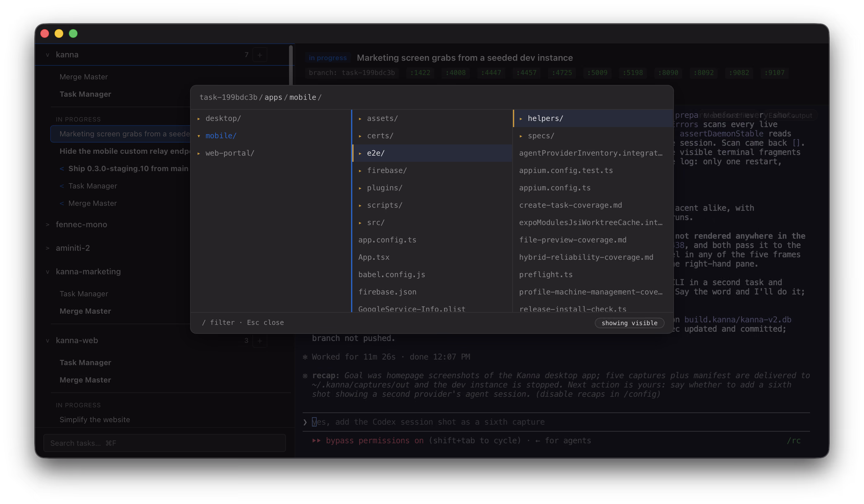This screenshot has width=864, height=504.
Task: Open profile-machine-management-cove… file
Action: click(593, 292)
